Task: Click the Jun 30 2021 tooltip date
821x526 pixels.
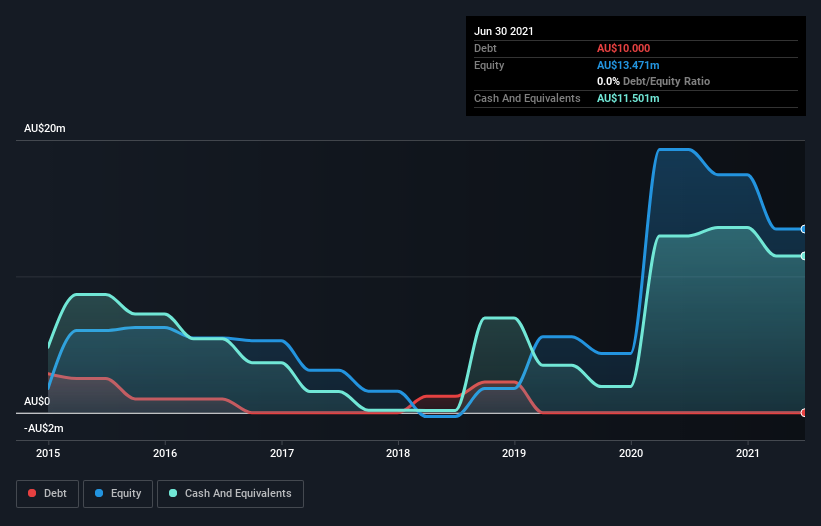Action: point(504,31)
